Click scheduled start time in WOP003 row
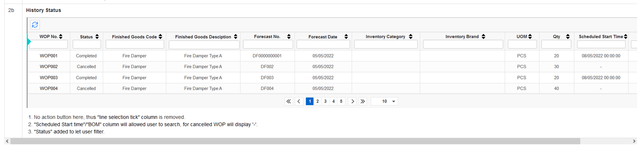Screen dimensions: 644x145 (x=601, y=78)
